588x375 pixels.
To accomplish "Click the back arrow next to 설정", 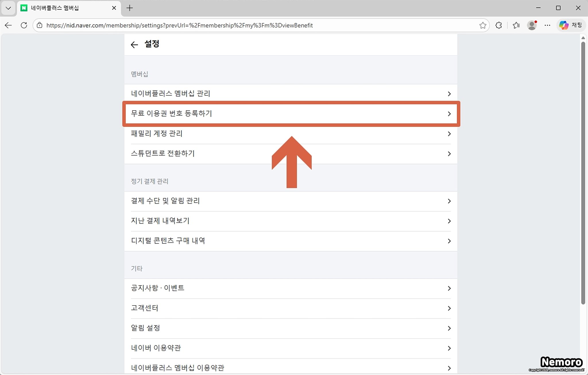I will click(134, 45).
